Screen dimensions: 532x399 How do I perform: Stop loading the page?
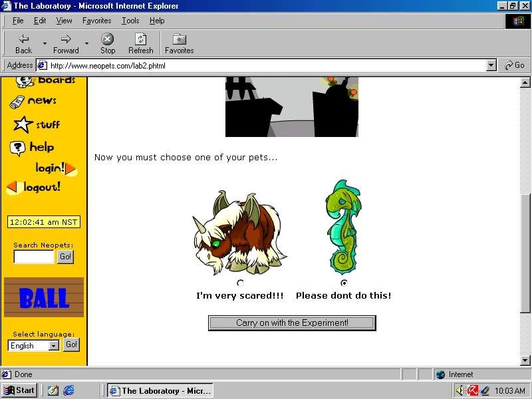click(x=108, y=44)
